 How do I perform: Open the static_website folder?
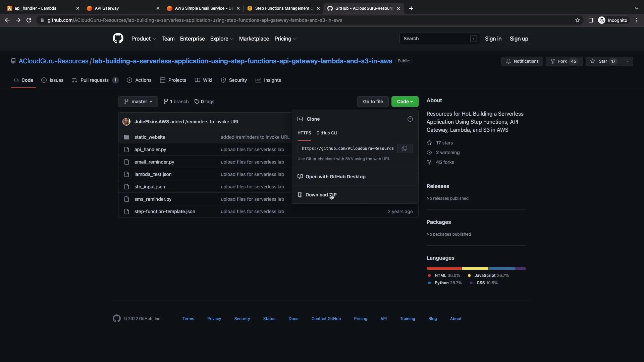tap(150, 137)
